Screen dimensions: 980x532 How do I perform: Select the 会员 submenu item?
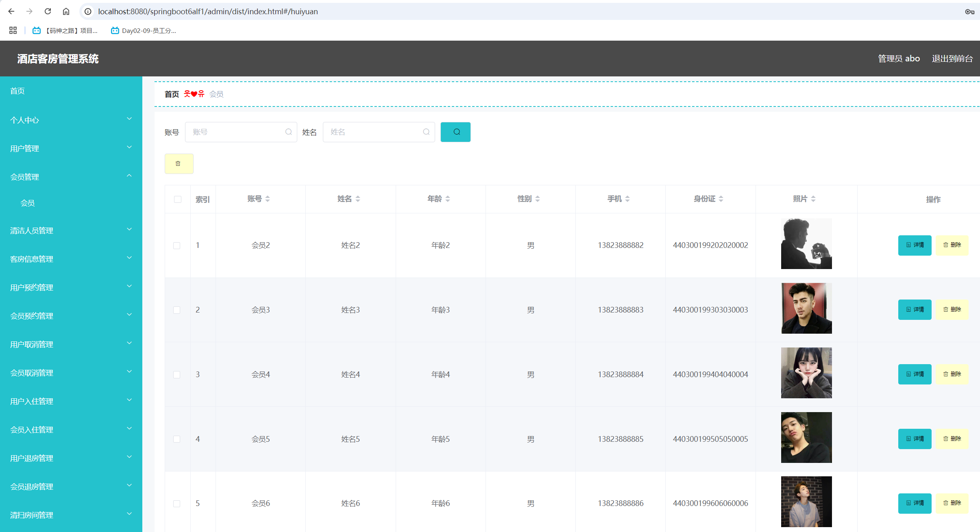[x=28, y=203]
